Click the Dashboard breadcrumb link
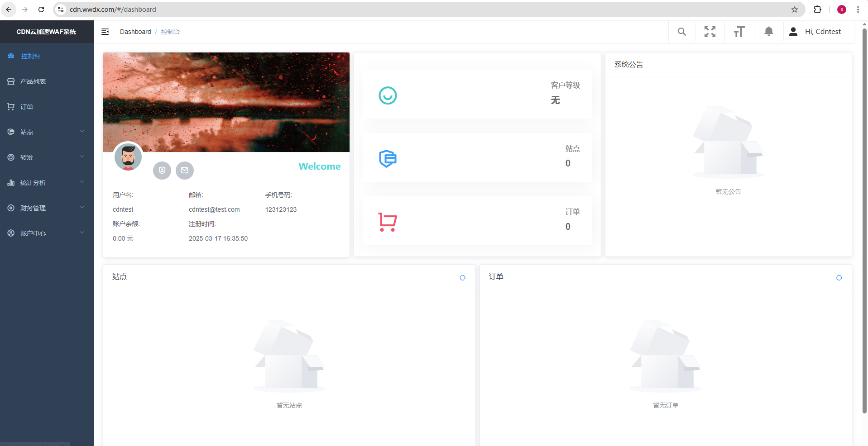The height and width of the screenshot is (446, 868). click(135, 32)
